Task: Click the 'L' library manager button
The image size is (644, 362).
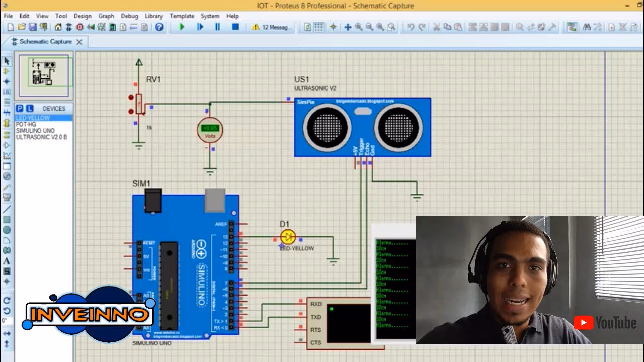Action: 30,108
